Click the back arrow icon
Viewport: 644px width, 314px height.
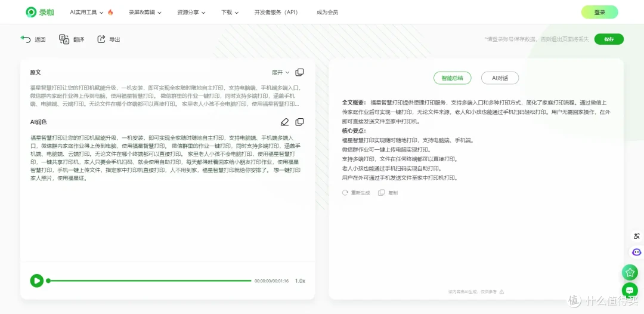[26, 39]
